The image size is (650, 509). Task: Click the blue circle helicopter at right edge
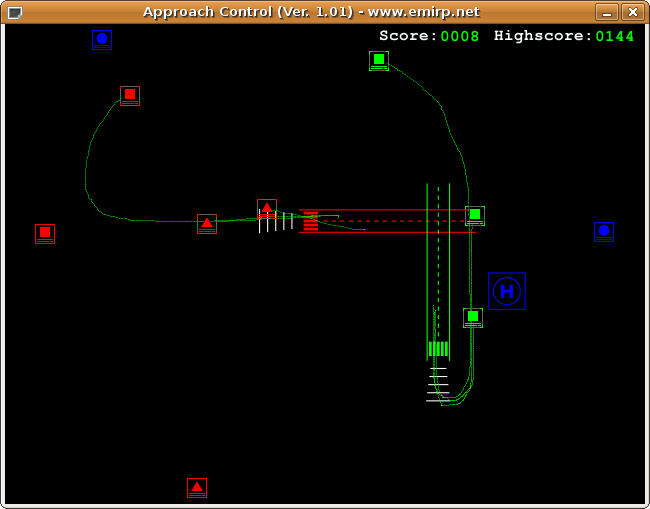[x=603, y=231]
